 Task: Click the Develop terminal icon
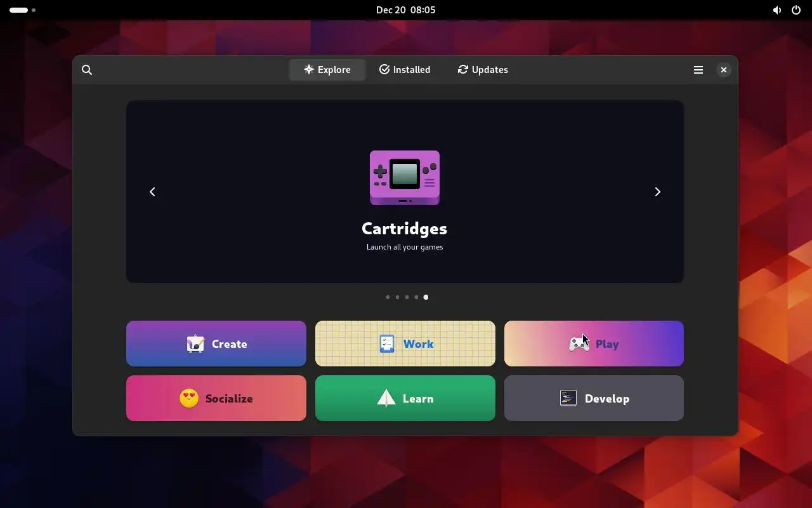pyautogui.click(x=568, y=398)
